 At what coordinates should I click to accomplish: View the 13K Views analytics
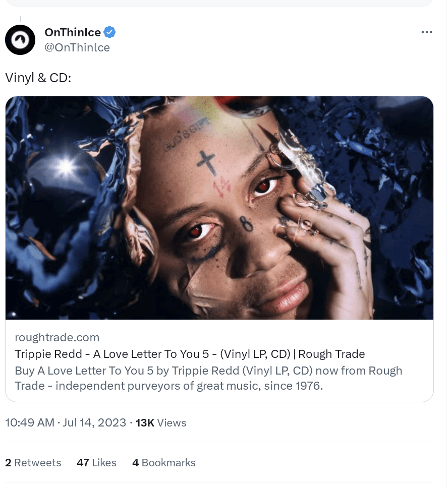pyautogui.click(x=161, y=423)
